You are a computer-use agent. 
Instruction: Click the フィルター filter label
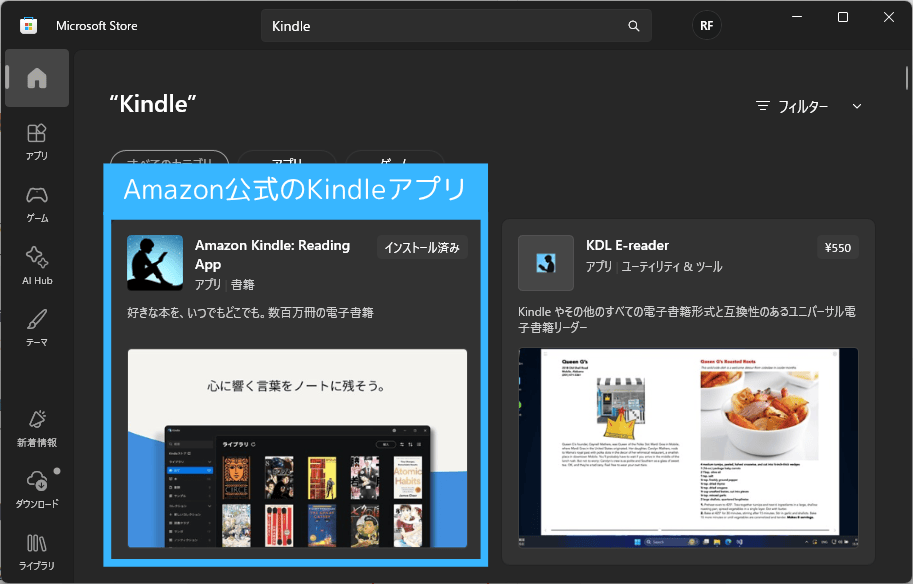[x=802, y=107]
